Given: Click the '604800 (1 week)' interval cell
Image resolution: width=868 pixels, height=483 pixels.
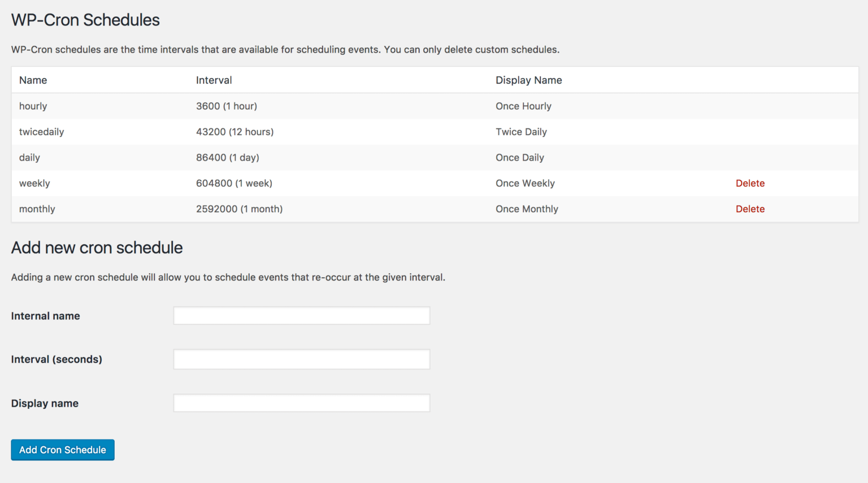Looking at the screenshot, I should click(x=234, y=183).
